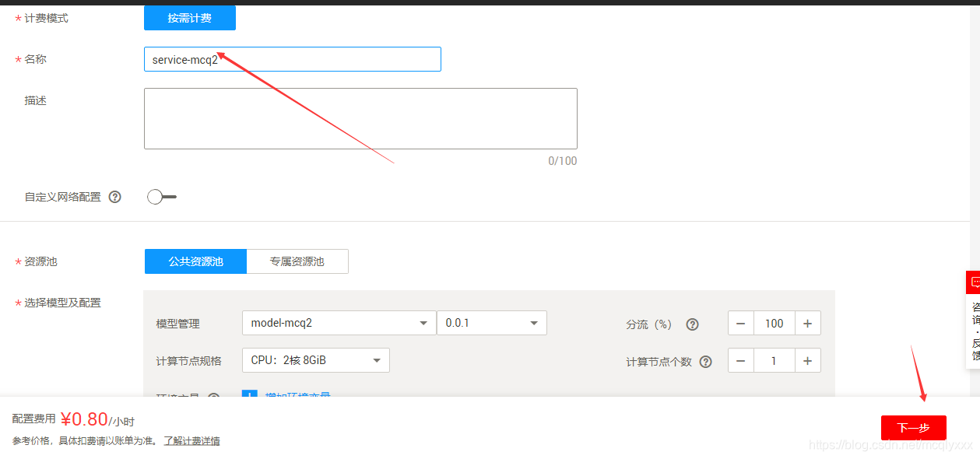Viewport: 980px width, 459px height.
Task: Select the 公共资源池 tab
Action: 195,261
